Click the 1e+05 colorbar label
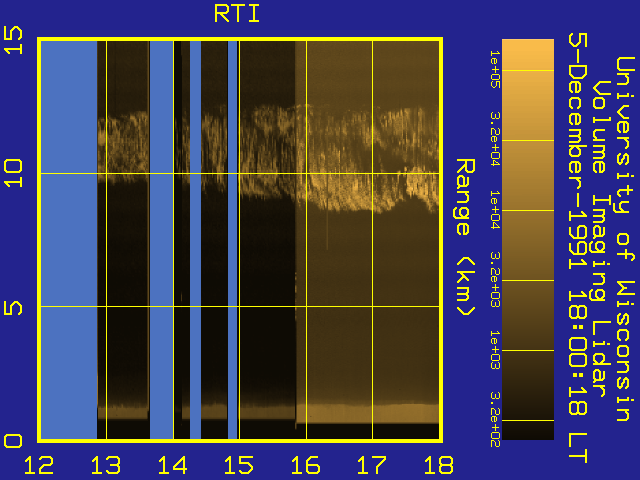The height and width of the screenshot is (480, 640). [x=495, y=69]
